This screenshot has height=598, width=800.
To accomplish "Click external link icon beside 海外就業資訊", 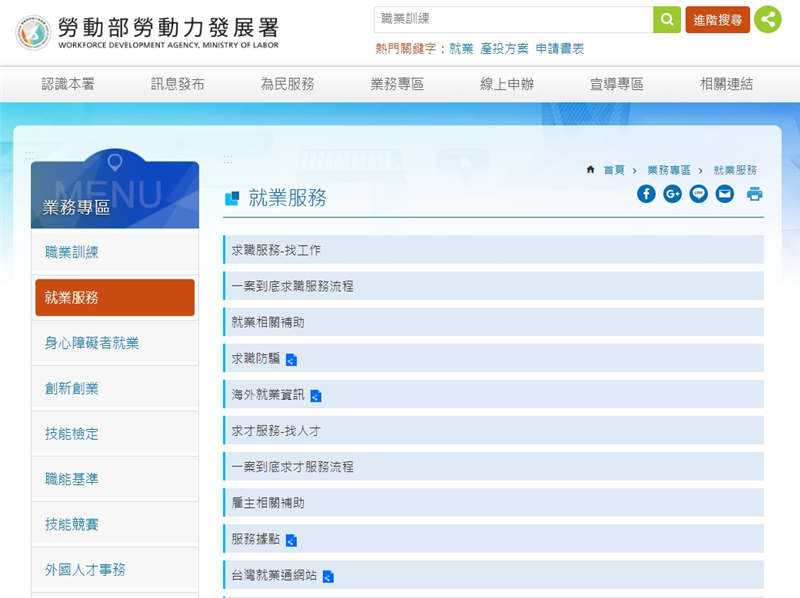I will coord(316,396).
